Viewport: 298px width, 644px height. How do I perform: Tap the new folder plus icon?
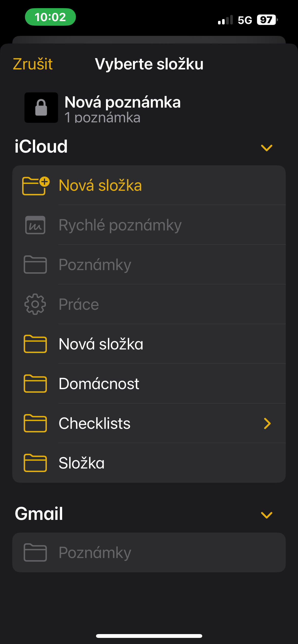pyautogui.click(x=36, y=186)
